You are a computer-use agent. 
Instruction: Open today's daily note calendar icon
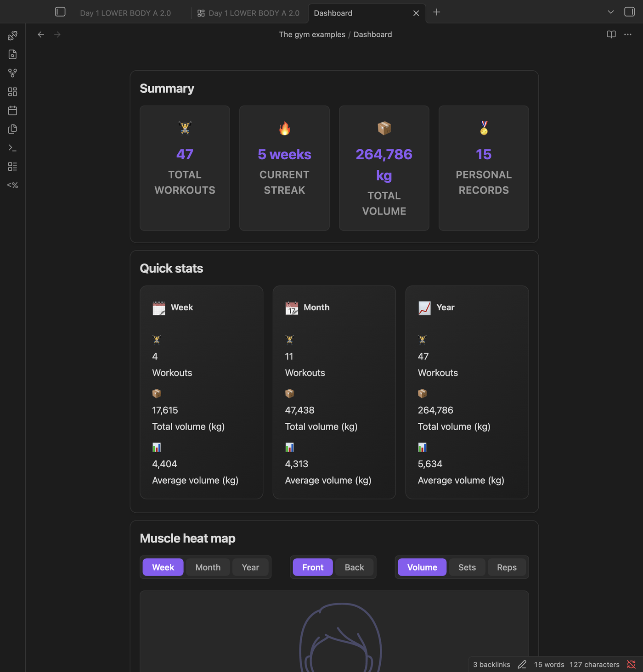(12, 111)
